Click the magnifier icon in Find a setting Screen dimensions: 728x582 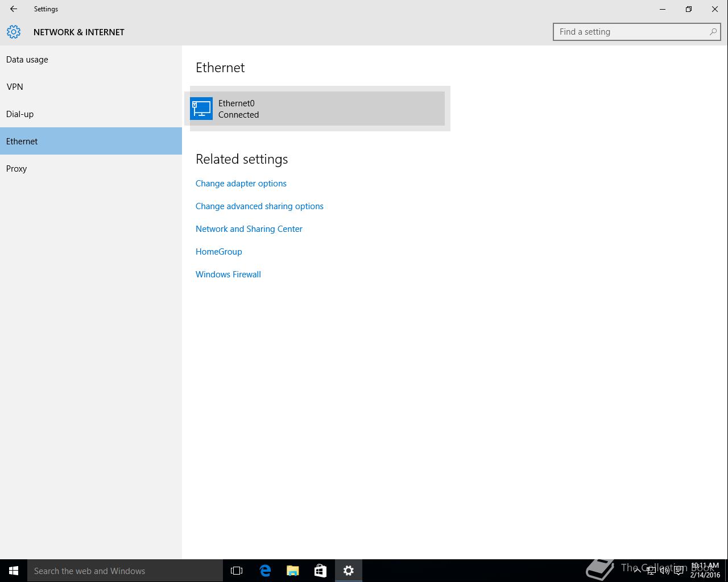[713, 32]
